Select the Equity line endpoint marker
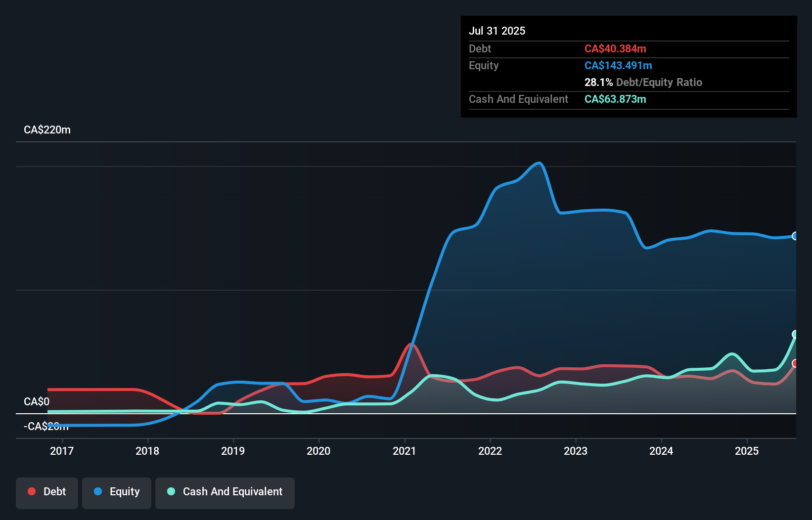 (x=795, y=236)
